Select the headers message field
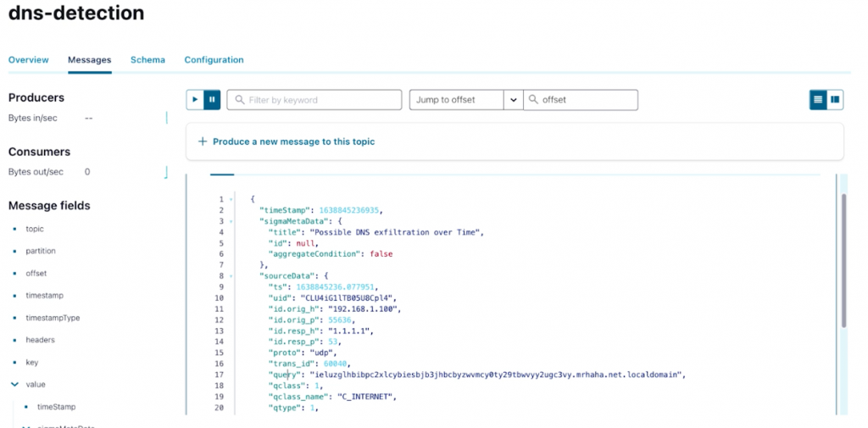 click(x=40, y=340)
